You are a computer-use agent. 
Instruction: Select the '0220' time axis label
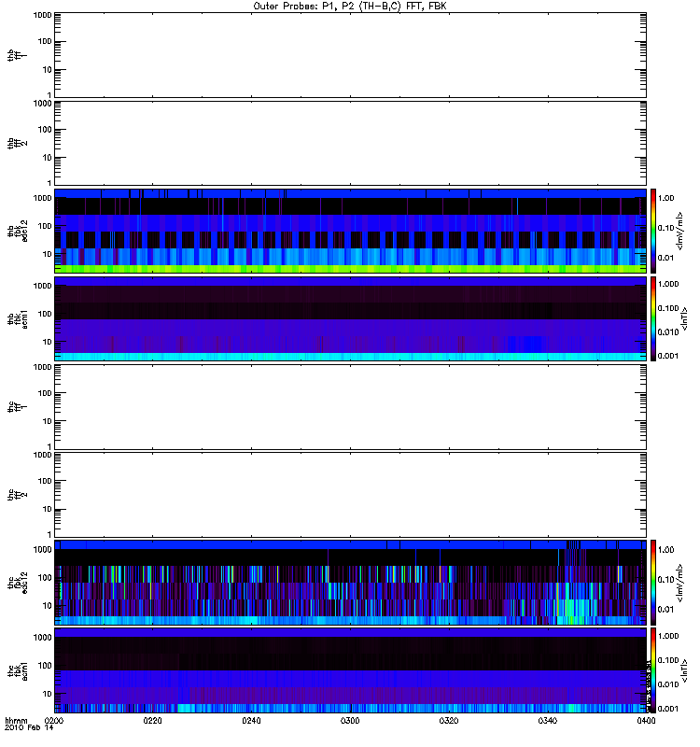click(x=152, y=720)
